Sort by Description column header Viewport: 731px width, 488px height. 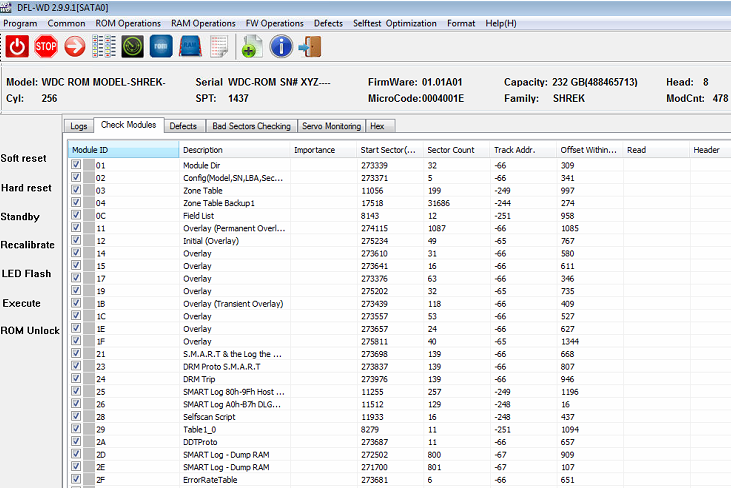point(234,150)
